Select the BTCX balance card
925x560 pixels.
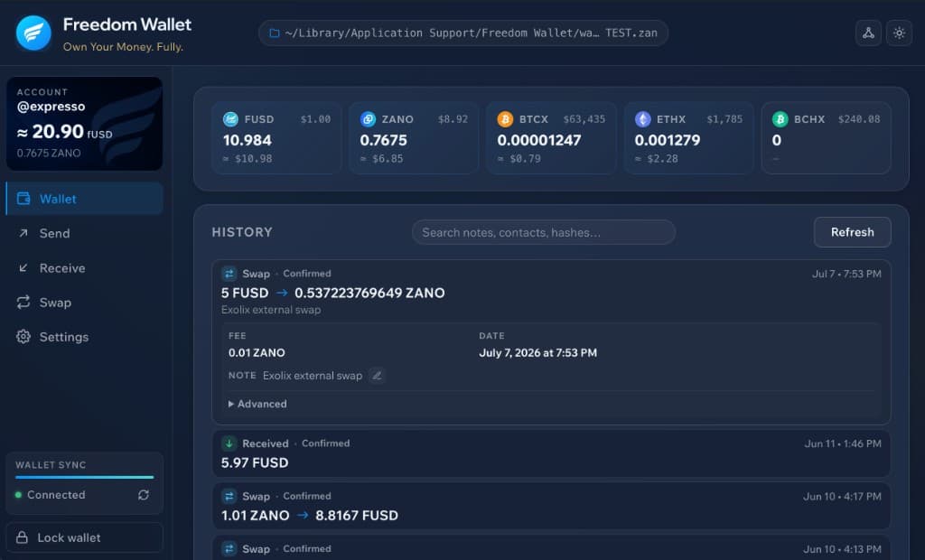(x=551, y=138)
